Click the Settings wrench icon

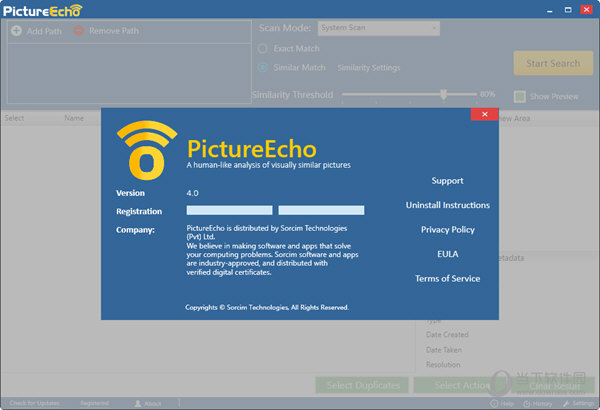click(566, 403)
